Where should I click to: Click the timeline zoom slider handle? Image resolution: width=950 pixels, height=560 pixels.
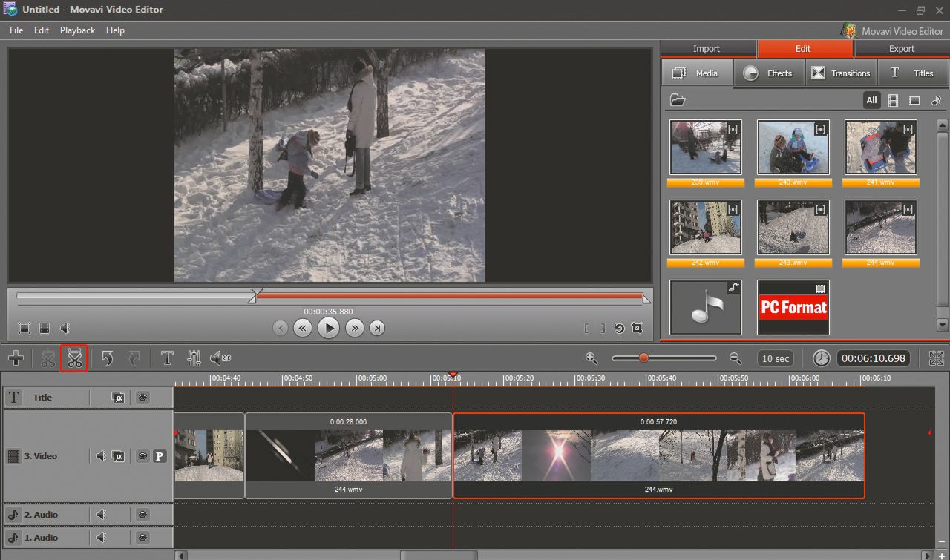coord(643,358)
